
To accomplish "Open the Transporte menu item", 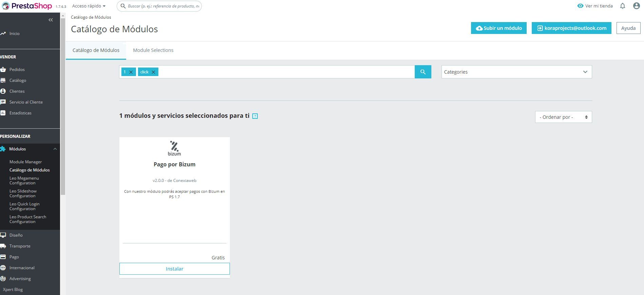I will click(x=20, y=246).
